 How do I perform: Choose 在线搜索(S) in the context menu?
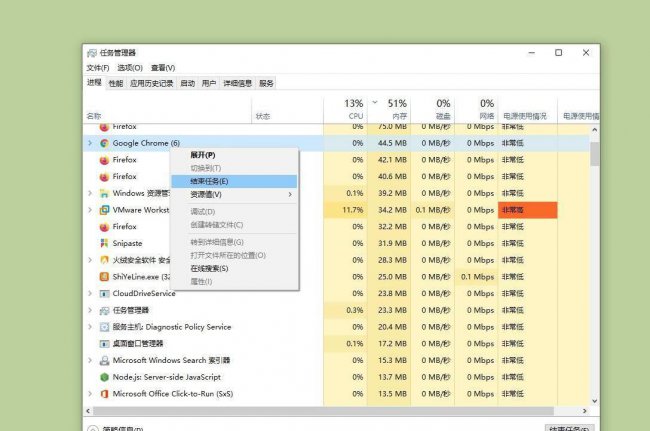tap(235, 269)
